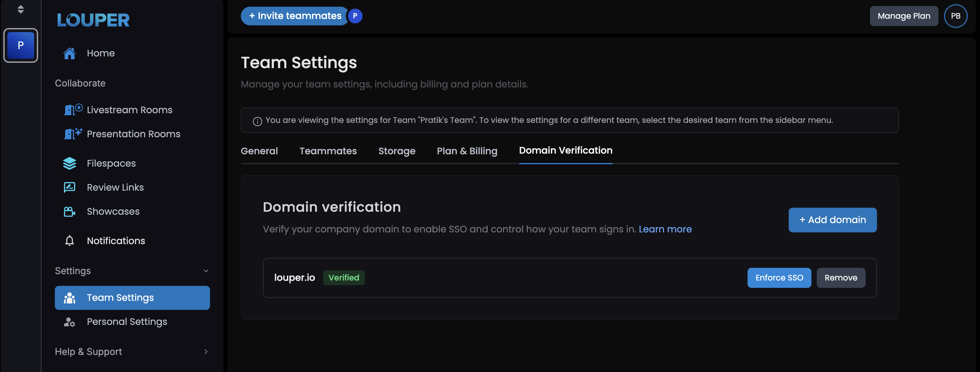Open the PB profile avatar

[x=955, y=16]
